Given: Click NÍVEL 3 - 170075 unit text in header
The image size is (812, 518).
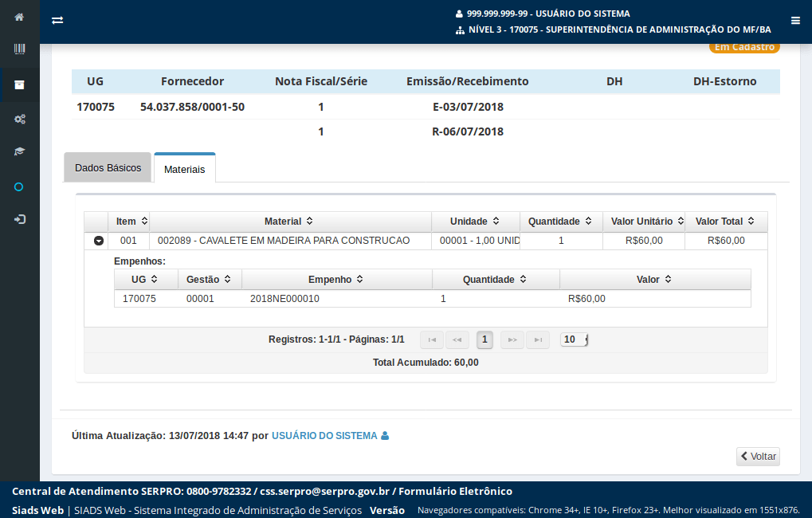Looking at the screenshot, I should point(620,30).
